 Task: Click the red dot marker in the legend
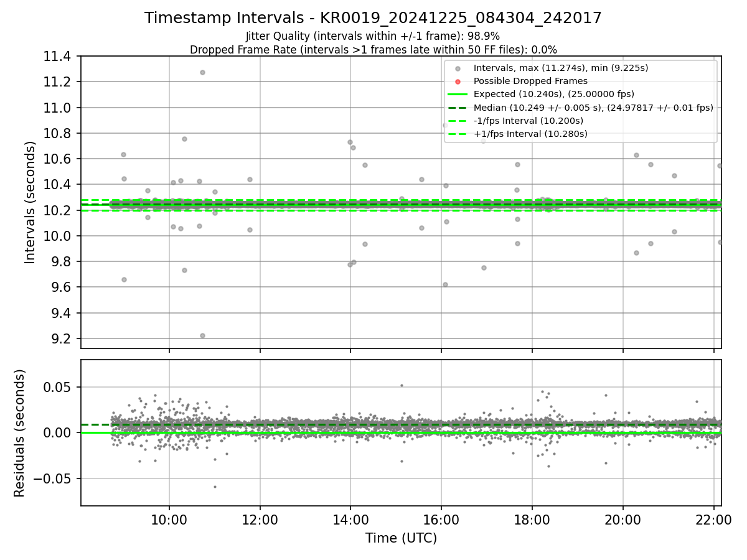[458, 82]
